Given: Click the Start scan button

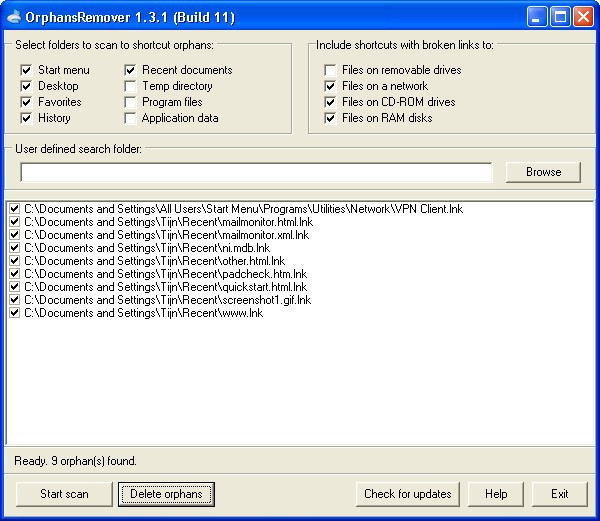Looking at the screenshot, I should [x=64, y=494].
